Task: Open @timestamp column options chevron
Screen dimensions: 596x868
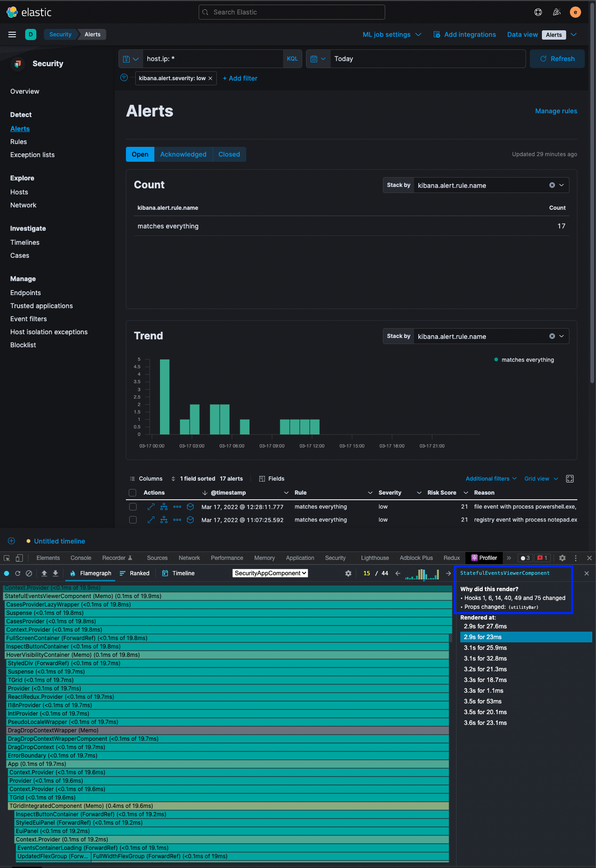Action: click(x=286, y=493)
